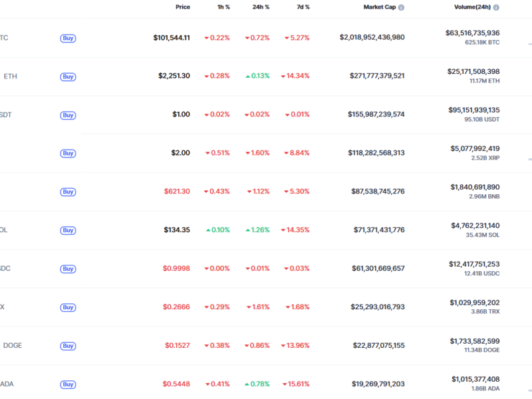Select the 2.96M BNB volume text

(484, 196)
